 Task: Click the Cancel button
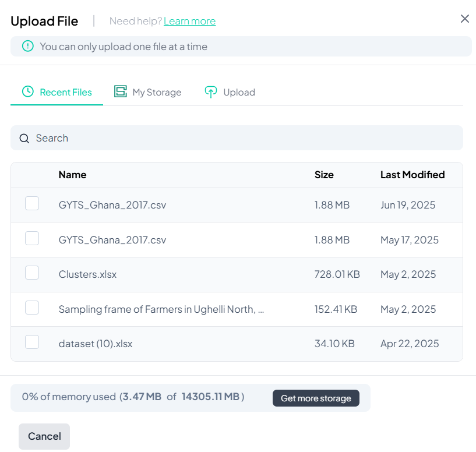click(x=44, y=436)
